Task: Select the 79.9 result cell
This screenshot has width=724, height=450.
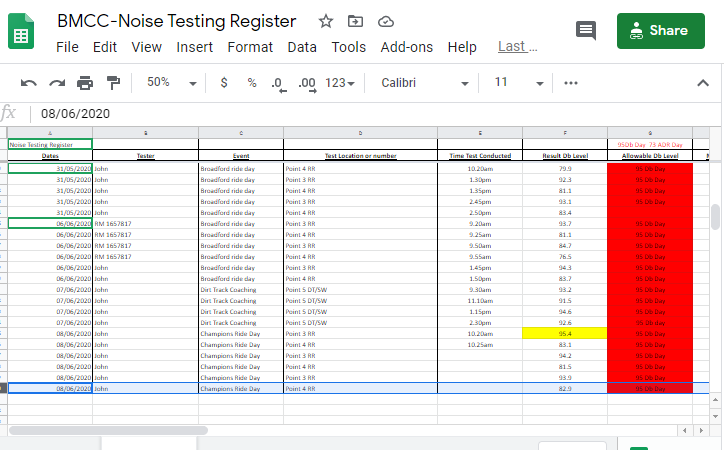Action: (x=565, y=168)
